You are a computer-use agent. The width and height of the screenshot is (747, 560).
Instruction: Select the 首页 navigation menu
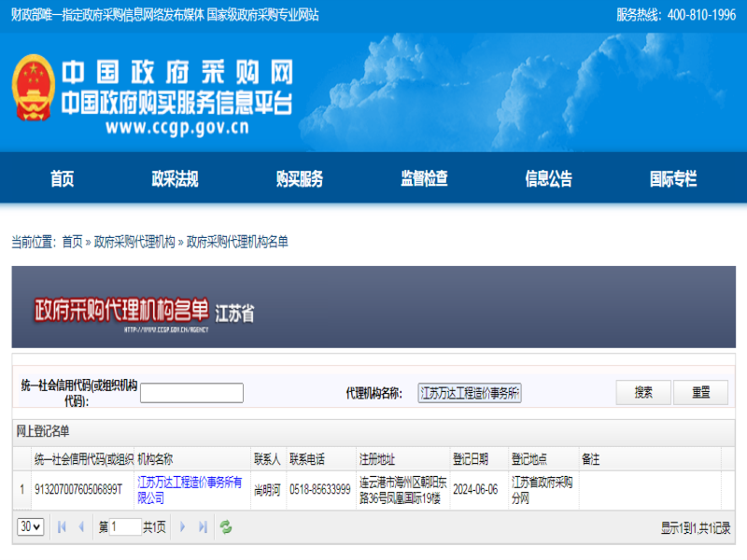(x=62, y=178)
